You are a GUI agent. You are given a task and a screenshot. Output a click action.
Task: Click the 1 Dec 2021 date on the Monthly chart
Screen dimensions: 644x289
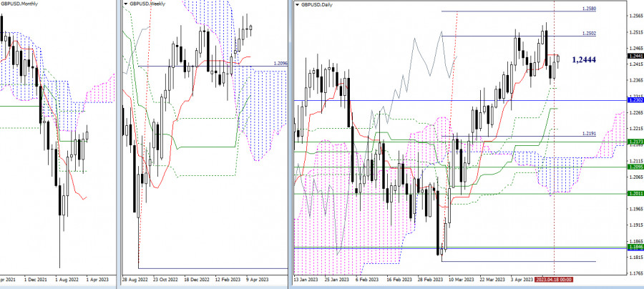[x=35, y=279]
